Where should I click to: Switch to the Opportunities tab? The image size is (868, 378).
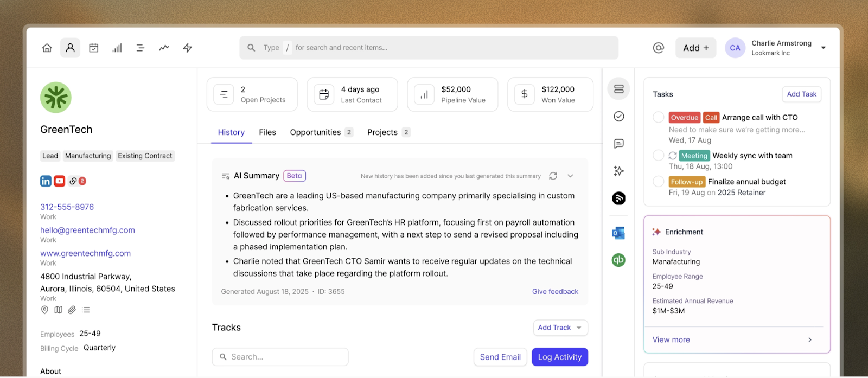pos(321,132)
